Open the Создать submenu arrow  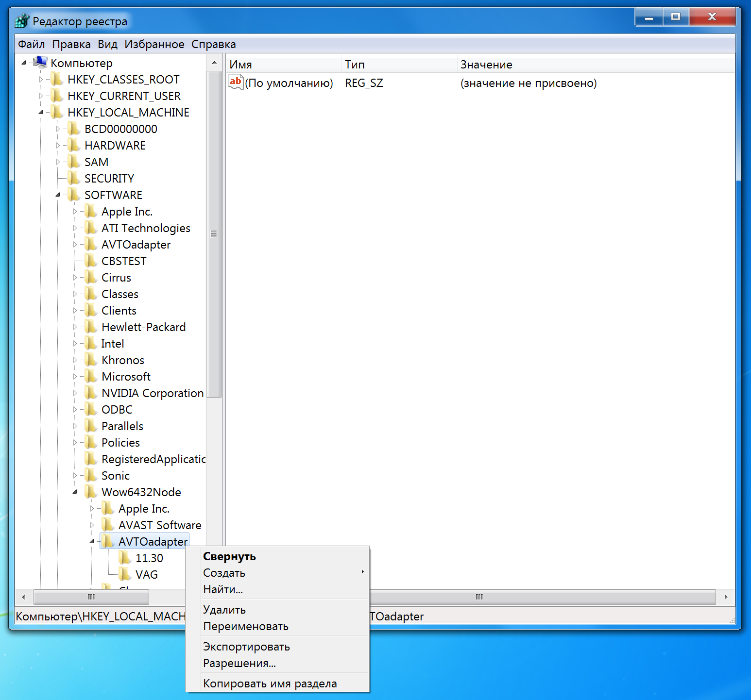(x=362, y=572)
